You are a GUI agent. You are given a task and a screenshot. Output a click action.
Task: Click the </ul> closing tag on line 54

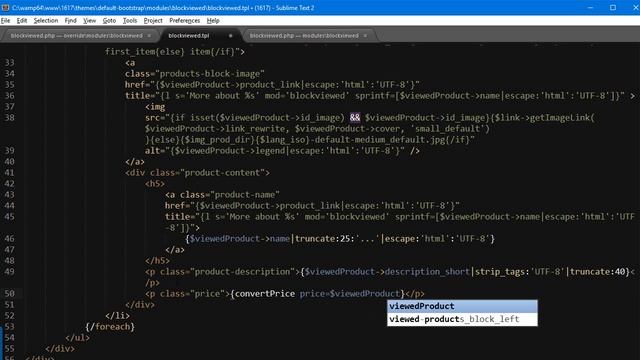78,338
